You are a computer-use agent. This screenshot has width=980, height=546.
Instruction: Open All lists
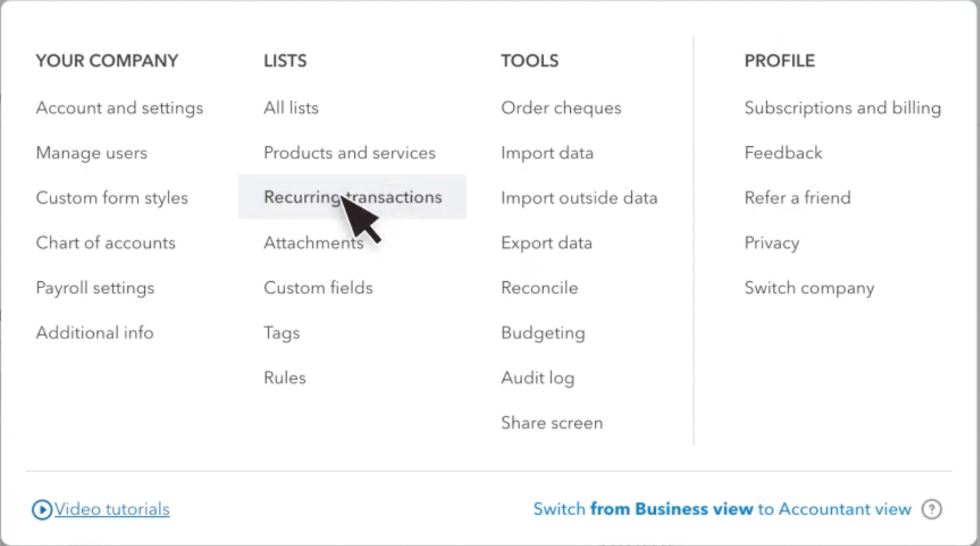click(x=291, y=108)
